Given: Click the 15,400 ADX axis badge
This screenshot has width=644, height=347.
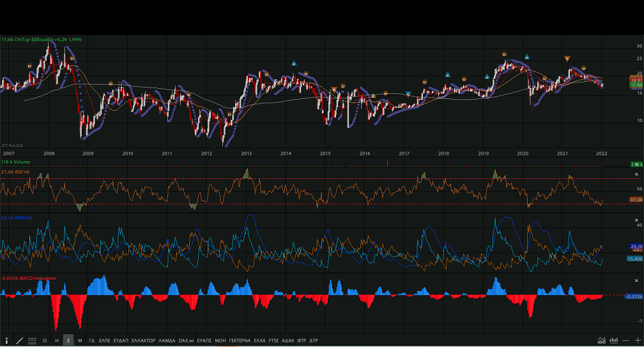Looking at the screenshot, I should point(635,259).
